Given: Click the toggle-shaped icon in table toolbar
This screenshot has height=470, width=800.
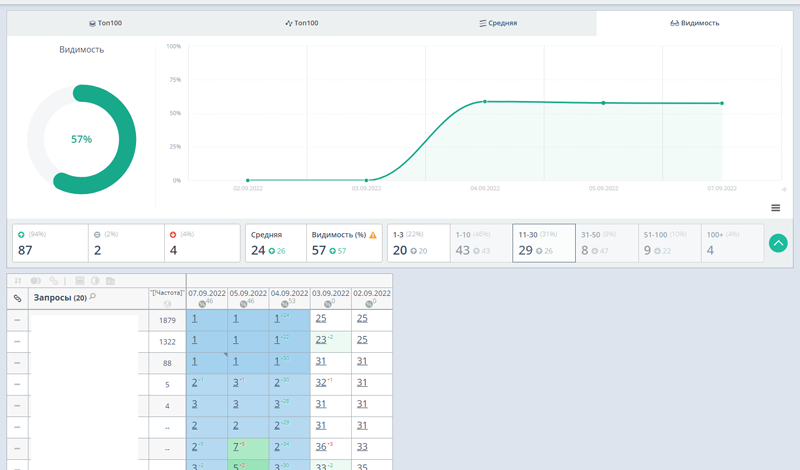Looking at the screenshot, I should coord(36,281).
